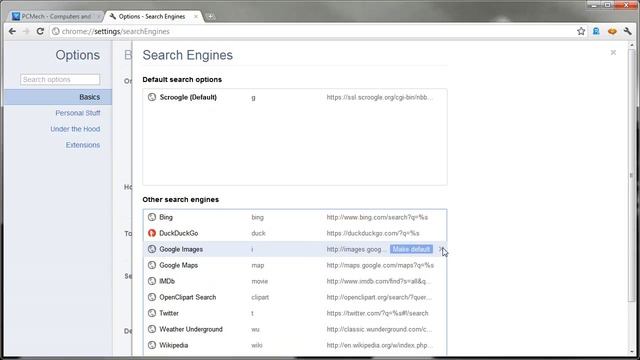Click the duckduckgo.com URL text
Image resolution: width=640 pixels, height=360 pixels.
point(373,233)
